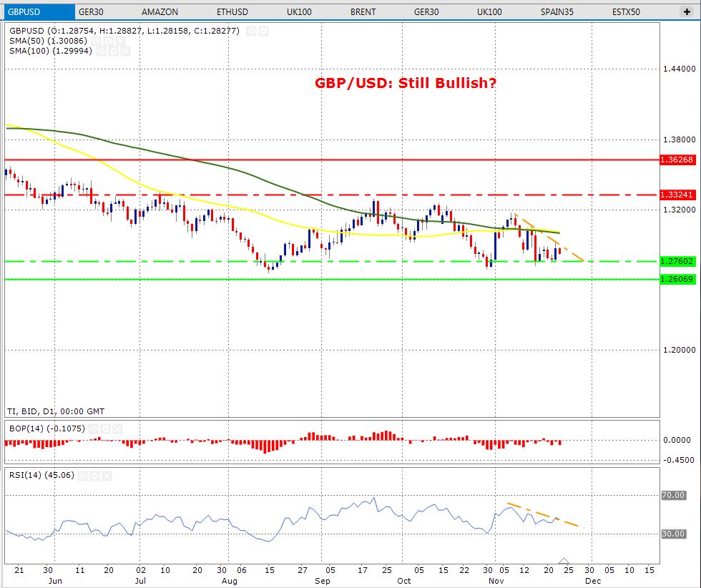Image resolution: width=701 pixels, height=588 pixels.
Task: Select the red 1.33241 price level label
Action: [677, 195]
